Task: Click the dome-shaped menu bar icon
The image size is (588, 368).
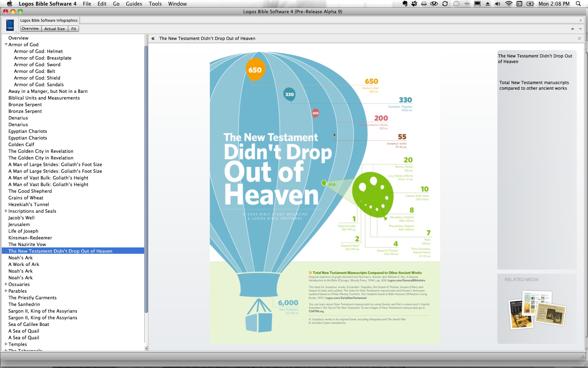Action: pyautogui.click(x=424, y=4)
